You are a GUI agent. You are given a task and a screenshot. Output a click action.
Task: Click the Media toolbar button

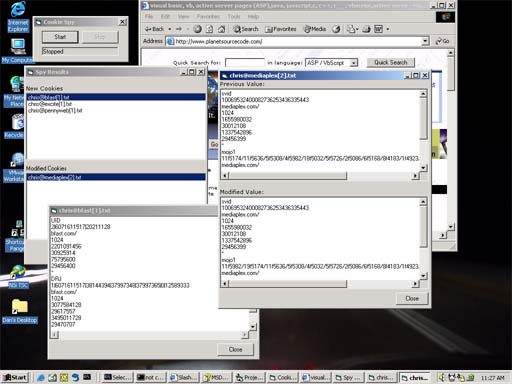coord(315,29)
